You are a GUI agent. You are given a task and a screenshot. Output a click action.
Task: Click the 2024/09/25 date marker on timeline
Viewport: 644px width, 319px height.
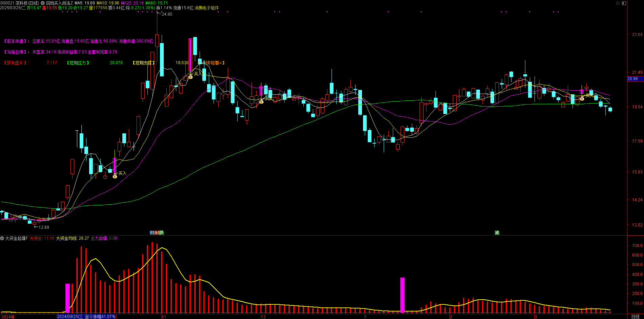pyautogui.click(x=70, y=316)
